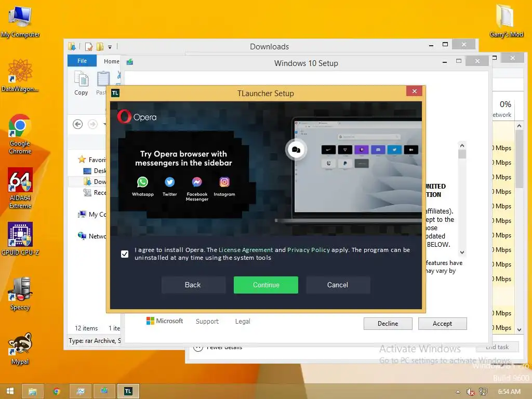Open My Computer desktop icon
The height and width of the screenshot is (399, 532).
[20, 22]
